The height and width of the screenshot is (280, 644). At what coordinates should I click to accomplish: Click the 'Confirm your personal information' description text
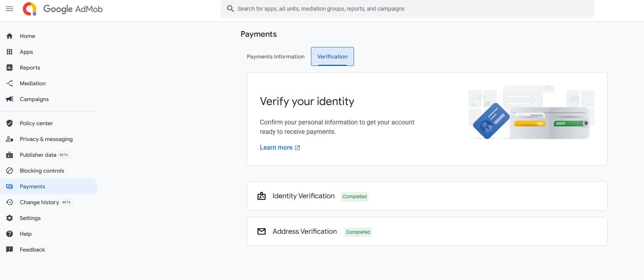(337, 127)
